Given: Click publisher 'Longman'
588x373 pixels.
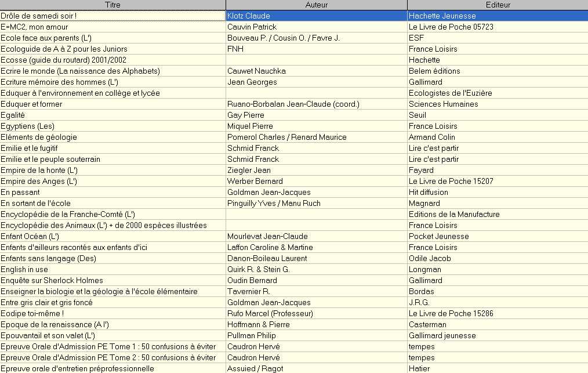Looking at the screenshot, I should (425, 269).
